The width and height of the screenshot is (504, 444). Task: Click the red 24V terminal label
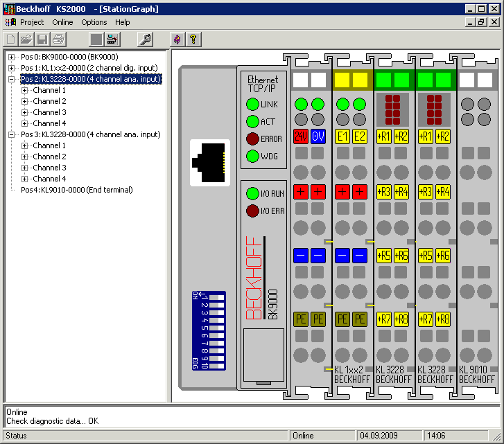coord(301,136)
